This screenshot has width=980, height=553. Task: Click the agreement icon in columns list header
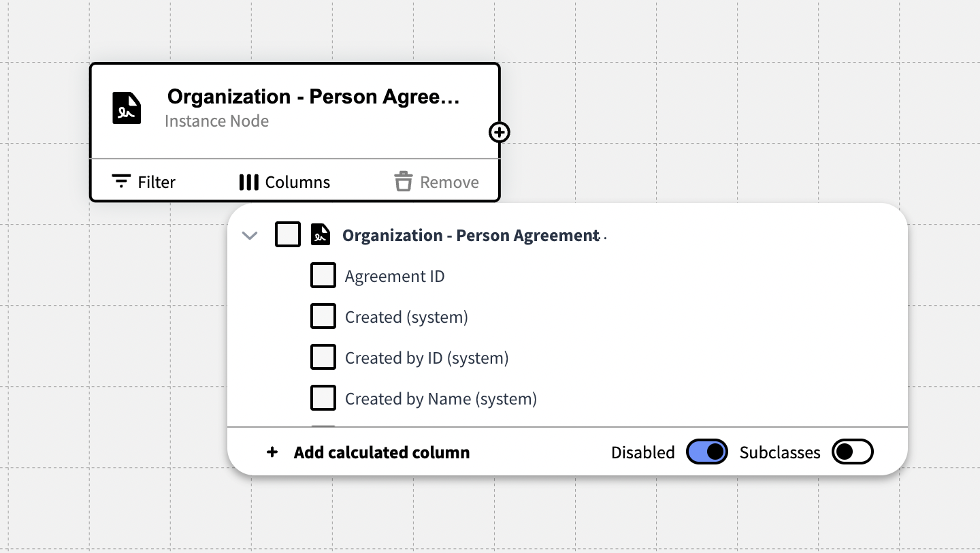coord(321,235)
